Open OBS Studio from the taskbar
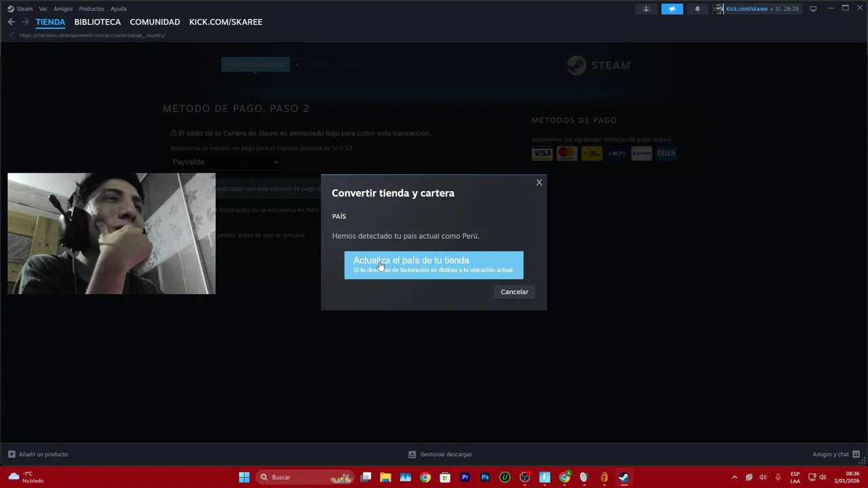Screen dimensions: 868x488 (x=525, y=477)
